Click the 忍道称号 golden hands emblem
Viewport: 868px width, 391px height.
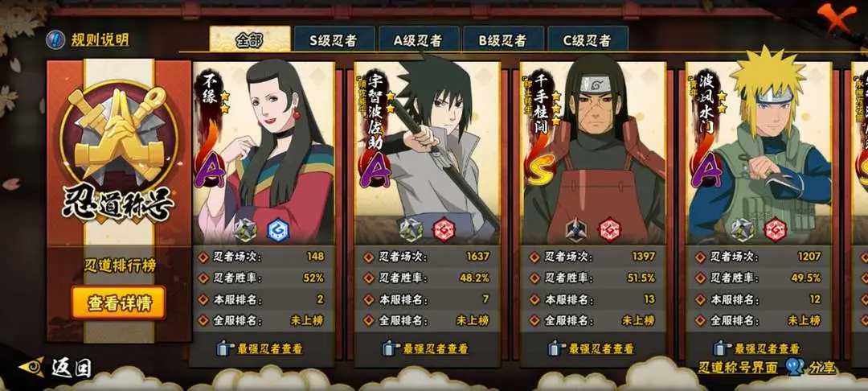point(119,136)
